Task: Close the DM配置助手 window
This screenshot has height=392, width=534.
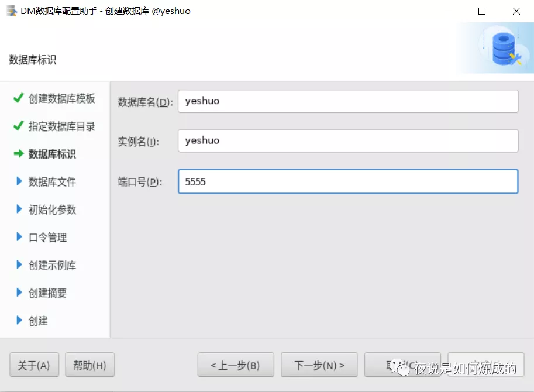Action: click(x=516, y=11)
